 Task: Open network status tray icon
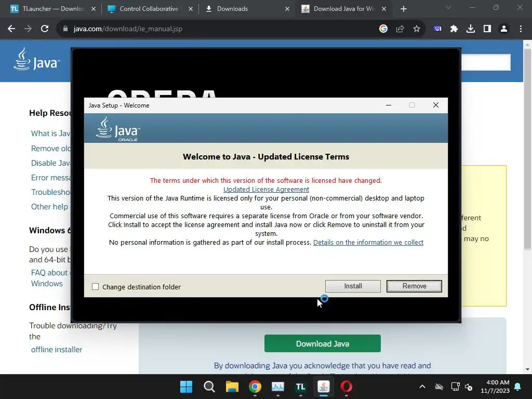point(455,387)
